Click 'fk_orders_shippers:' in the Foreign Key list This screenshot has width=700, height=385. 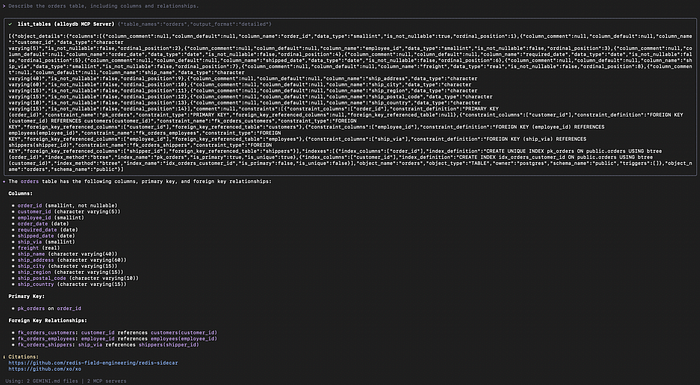(x=45, y=345)
